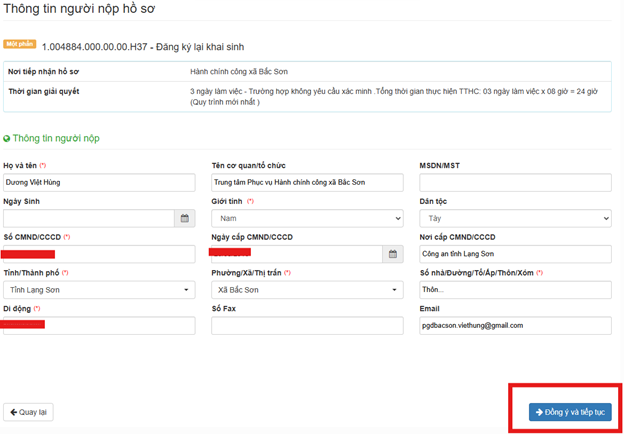Click the green Thông tin người nộp icon
This screenshot has height=434, width=624.
7,138
